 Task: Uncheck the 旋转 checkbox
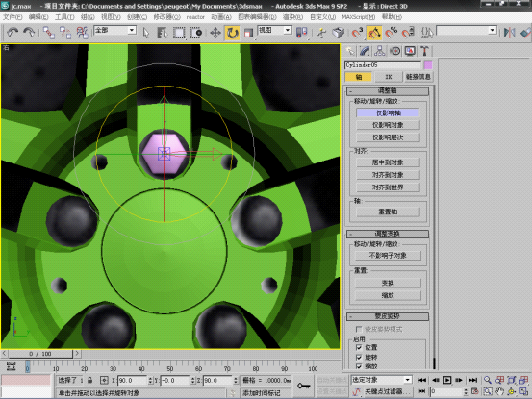359,358
